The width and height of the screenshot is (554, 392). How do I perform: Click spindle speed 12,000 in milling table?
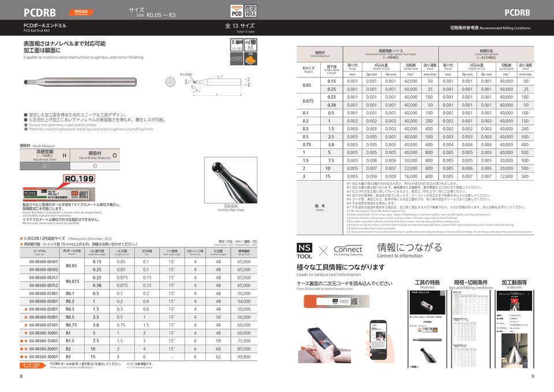[x=506, y=177]
